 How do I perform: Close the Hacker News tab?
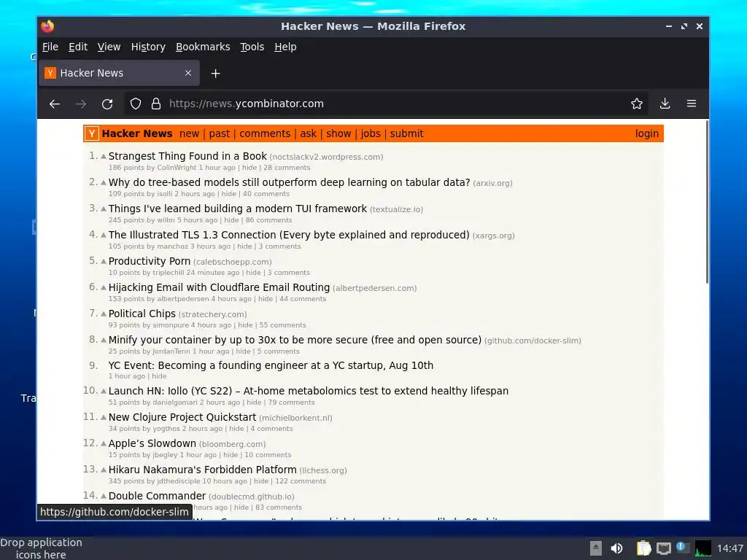point(188,73)
